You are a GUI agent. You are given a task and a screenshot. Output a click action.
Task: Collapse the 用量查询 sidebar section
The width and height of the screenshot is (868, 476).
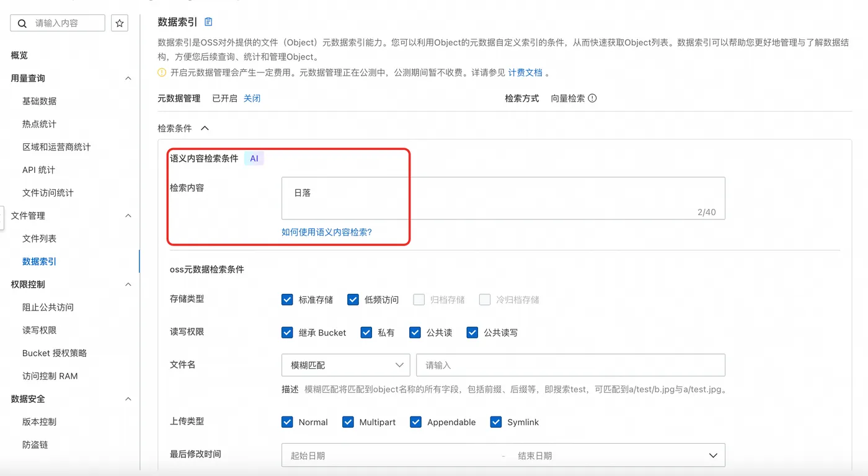tap(128, 78)
